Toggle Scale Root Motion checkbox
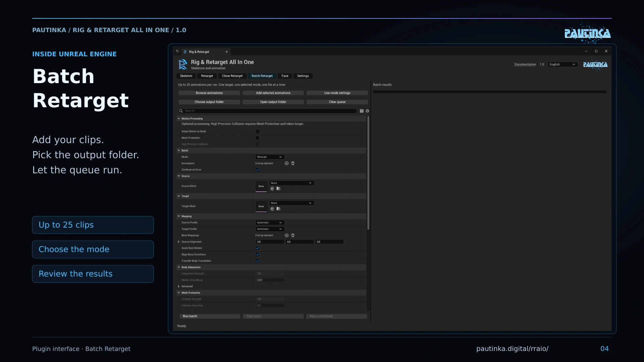 tap(258, 248)
